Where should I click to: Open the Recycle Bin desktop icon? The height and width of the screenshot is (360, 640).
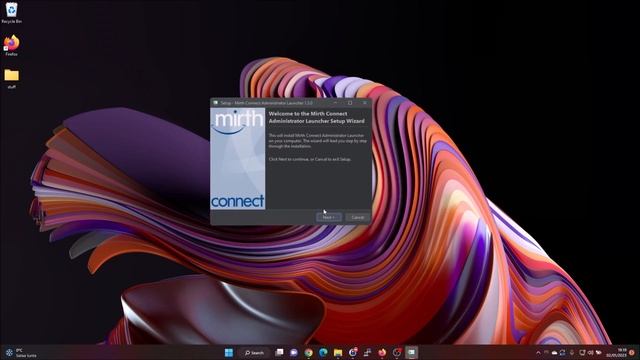pos(11,12)
